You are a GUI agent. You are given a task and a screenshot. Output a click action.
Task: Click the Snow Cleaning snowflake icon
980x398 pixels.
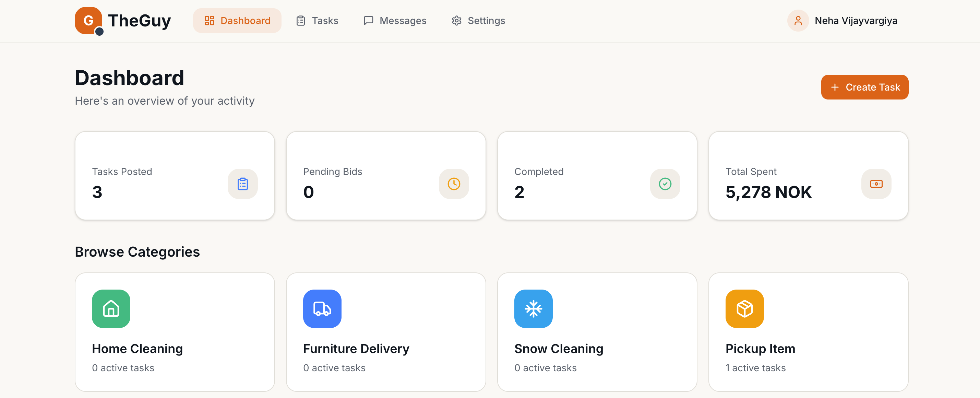533,308
